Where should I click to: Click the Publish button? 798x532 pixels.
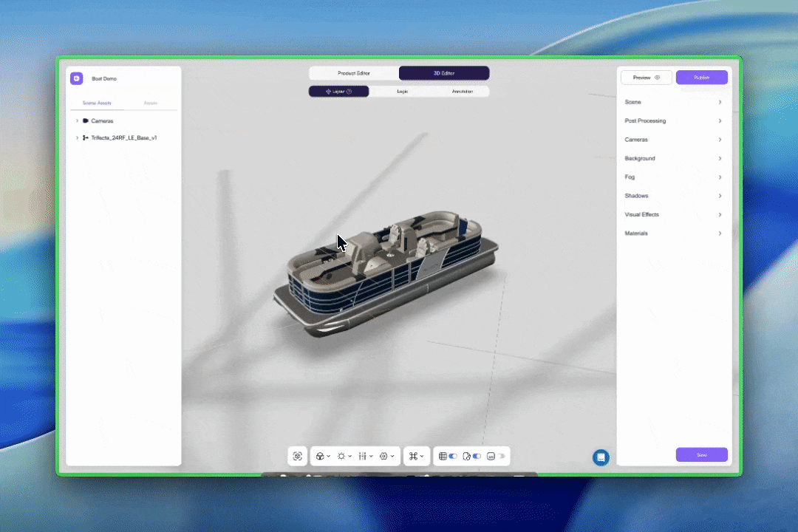click(x=701, y=78)
